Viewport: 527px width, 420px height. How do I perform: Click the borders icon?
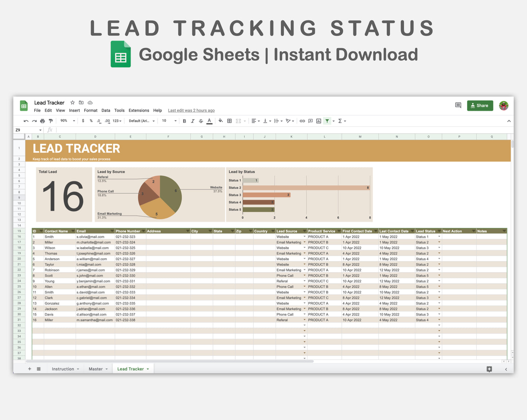point(229,121)
